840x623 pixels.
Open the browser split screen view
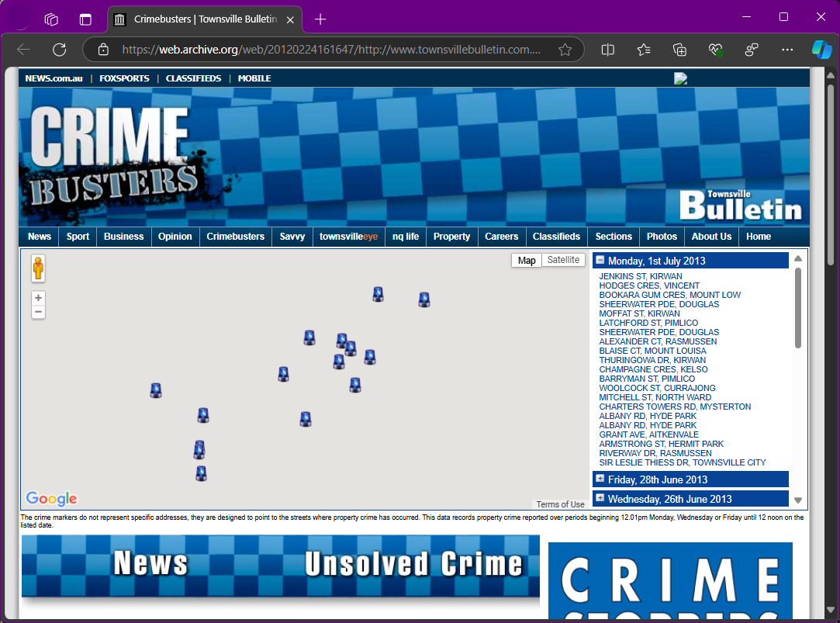(x=608, y=50)
